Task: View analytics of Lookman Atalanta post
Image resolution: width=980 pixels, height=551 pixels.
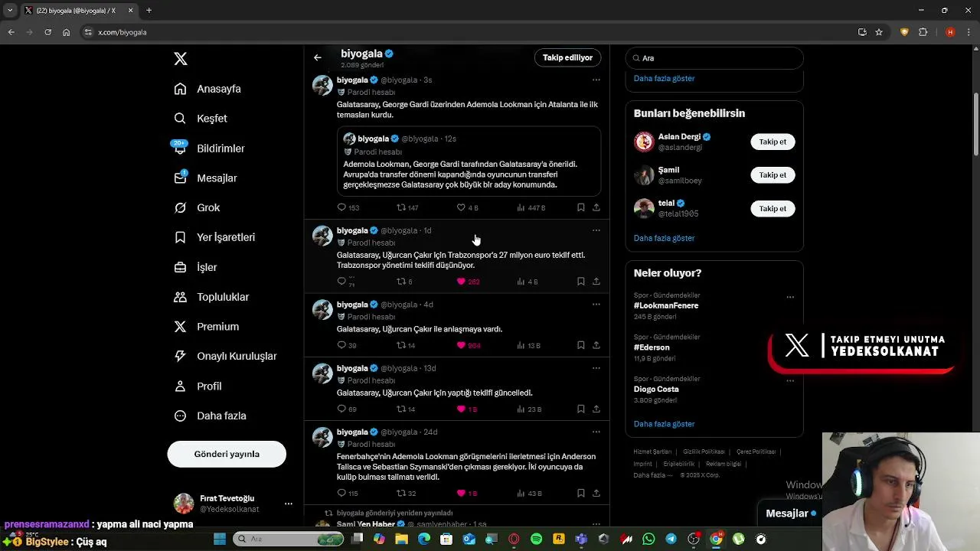Action: pos(531,207)
